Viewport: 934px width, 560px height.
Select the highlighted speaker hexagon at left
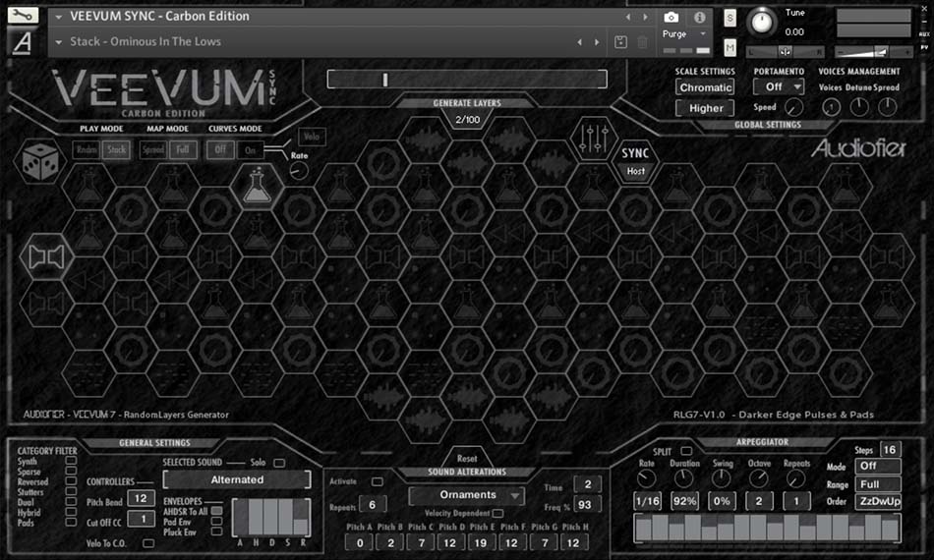point(46,256)
